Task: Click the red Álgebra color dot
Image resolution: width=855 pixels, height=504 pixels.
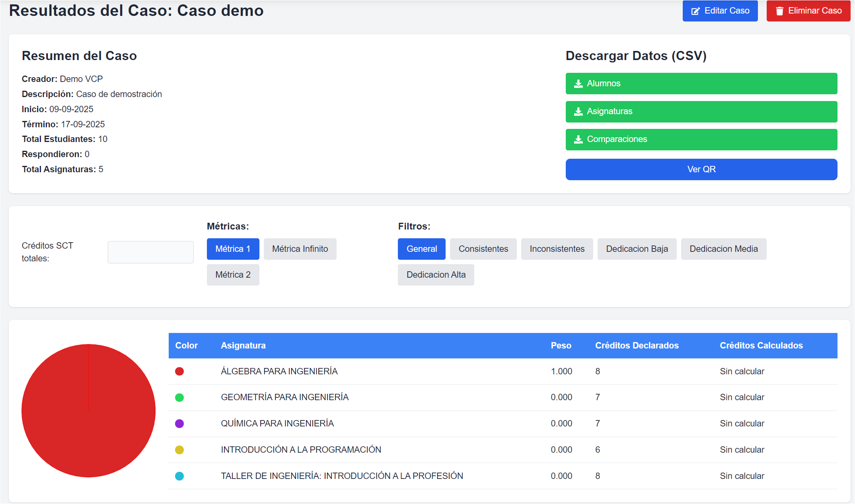Action: tap(179, 372)
